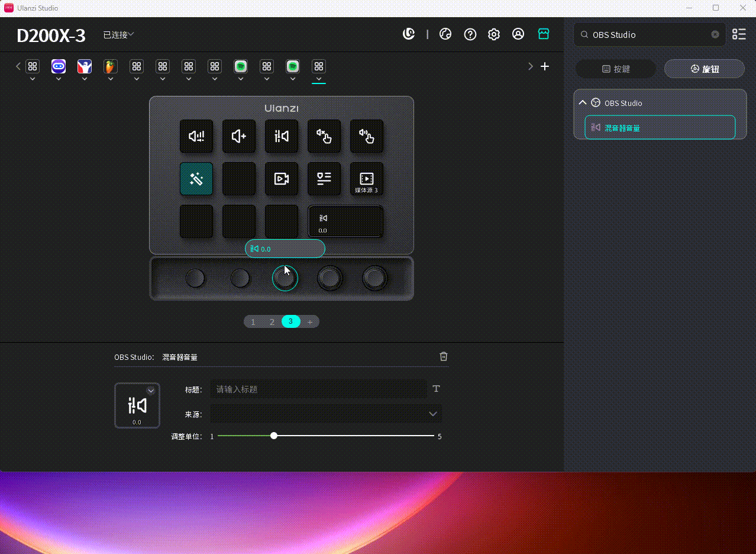Clear the OBS Studio search text
Image resolution: width=756 pixels, height=554 pixels.
tap(715, 34)
